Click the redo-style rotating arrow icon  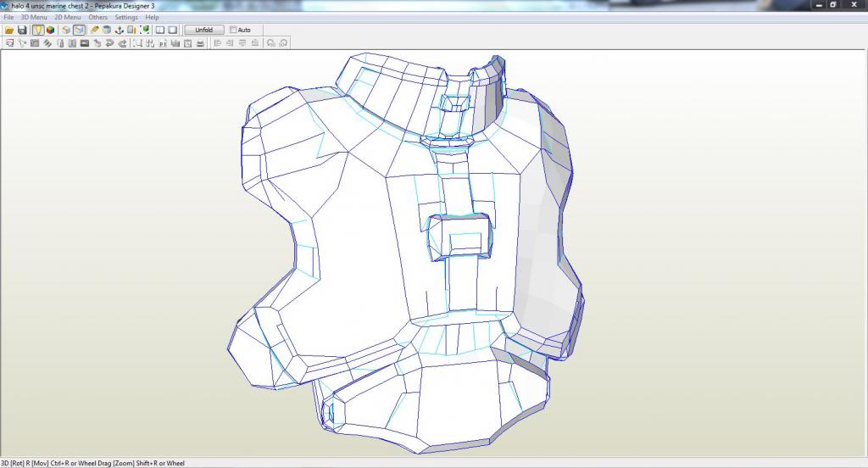pos(122,43)
